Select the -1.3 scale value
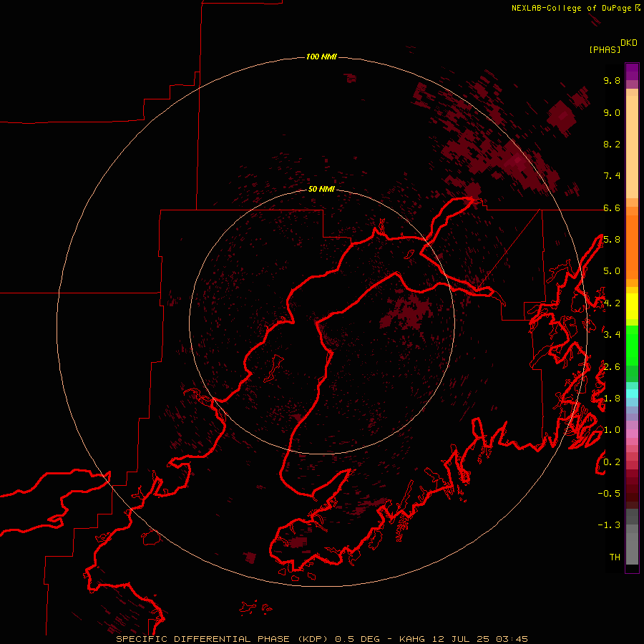 coord(609,525)
